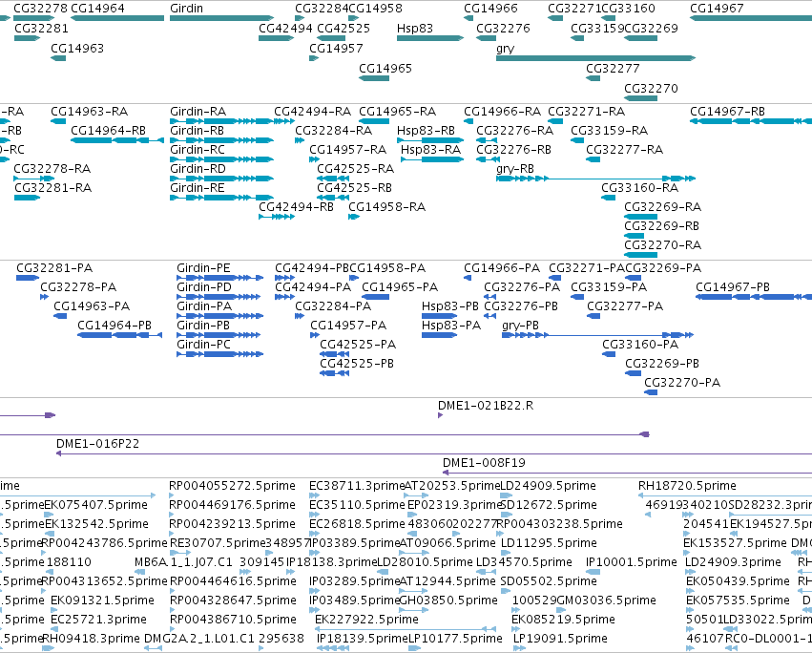Select the CG32270-PA protein glyph

click(x=651, y=392)
